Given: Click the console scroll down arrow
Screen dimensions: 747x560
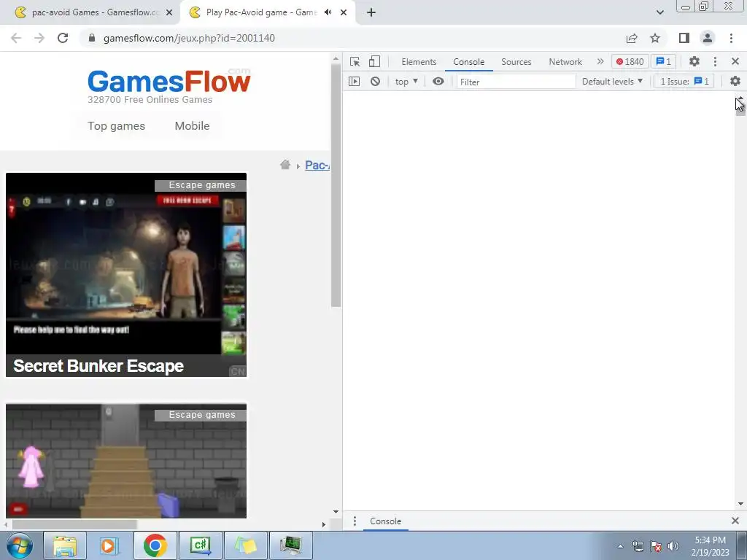Looking at the screenshot, I should [740, 504].
